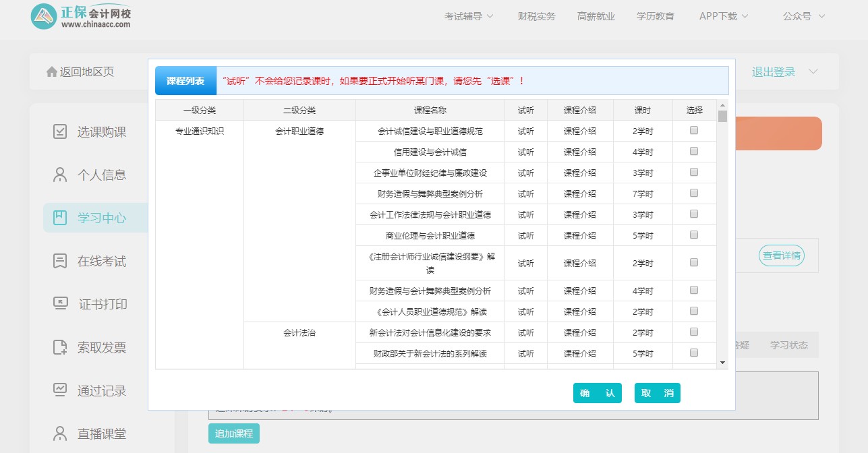This screenshot has width=868, height=453.
Task: Check the box for 会计诚信建设与职业道德规范
Action: point(693,131)
